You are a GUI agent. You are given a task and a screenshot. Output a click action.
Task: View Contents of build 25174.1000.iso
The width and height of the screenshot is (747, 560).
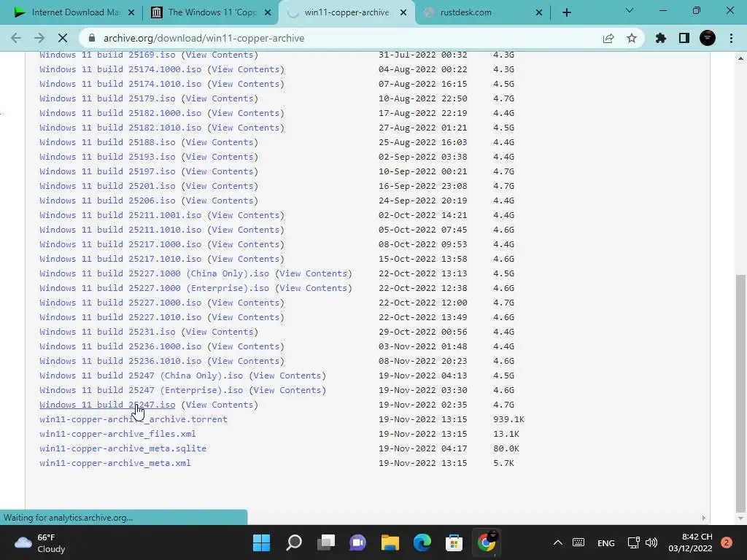point(245,69)
